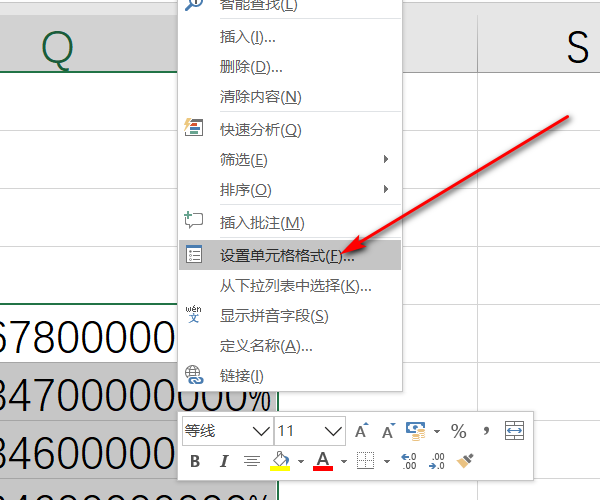Increase font size with the larger A icon

pos(362,431)
